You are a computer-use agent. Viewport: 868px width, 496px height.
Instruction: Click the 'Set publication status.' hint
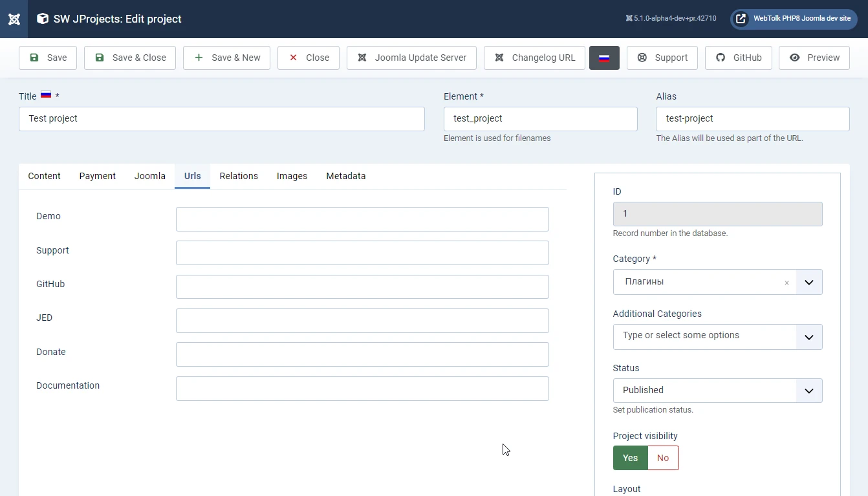[653, 410]
